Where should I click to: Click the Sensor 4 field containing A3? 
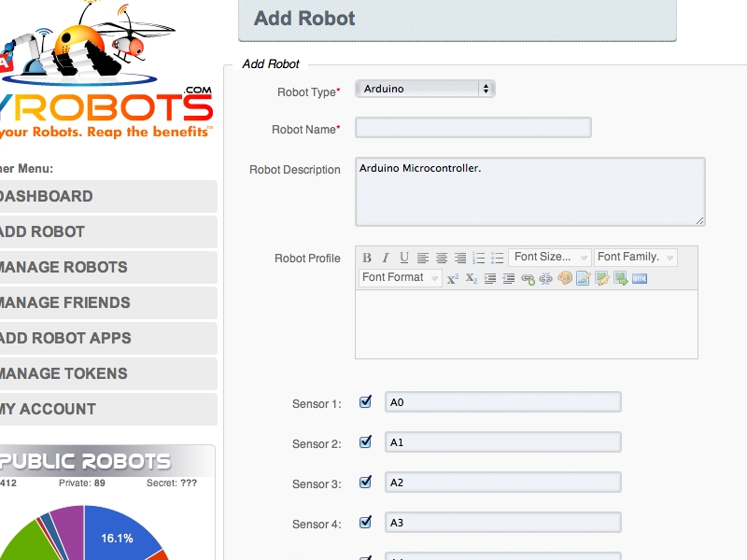point(503,523)
